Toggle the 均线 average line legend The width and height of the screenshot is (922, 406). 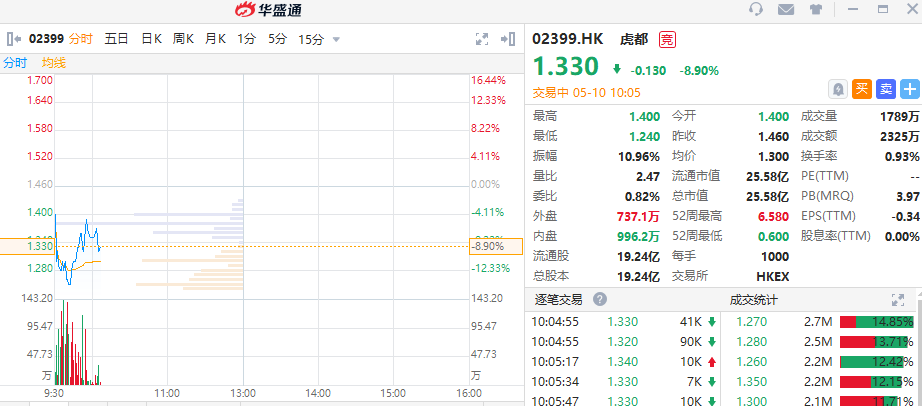pos(54,63)
